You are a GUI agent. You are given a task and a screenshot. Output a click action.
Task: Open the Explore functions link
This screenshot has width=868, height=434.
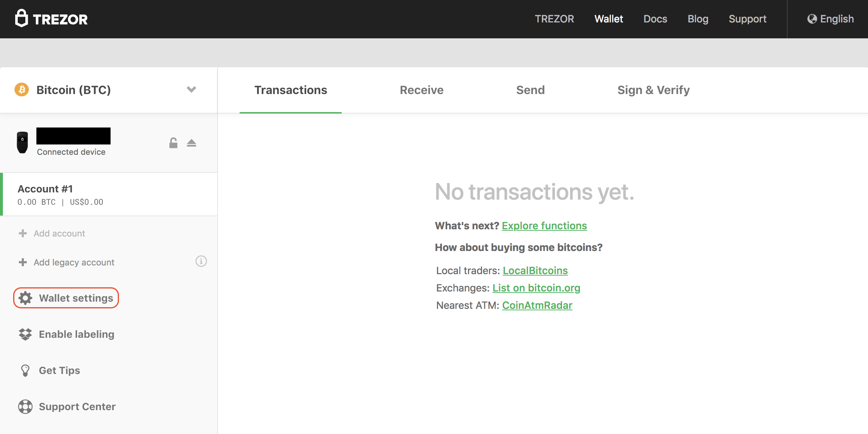[x=544, y=226]
